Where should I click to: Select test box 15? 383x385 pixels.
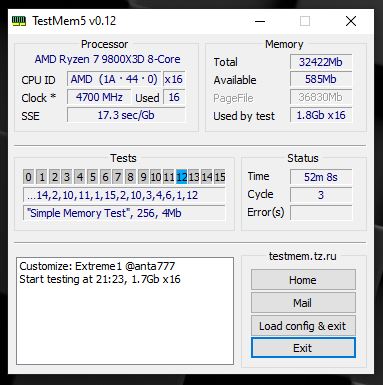[220, 177]
